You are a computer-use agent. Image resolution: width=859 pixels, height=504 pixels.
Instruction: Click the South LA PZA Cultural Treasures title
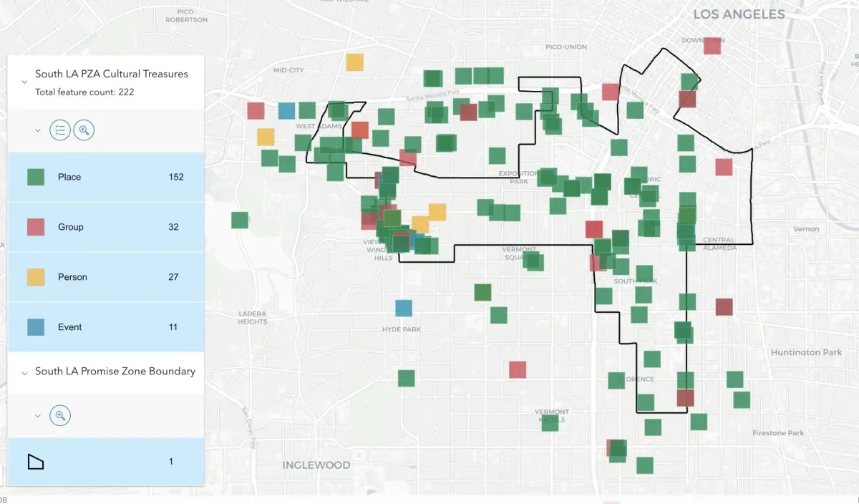[111, 73]
